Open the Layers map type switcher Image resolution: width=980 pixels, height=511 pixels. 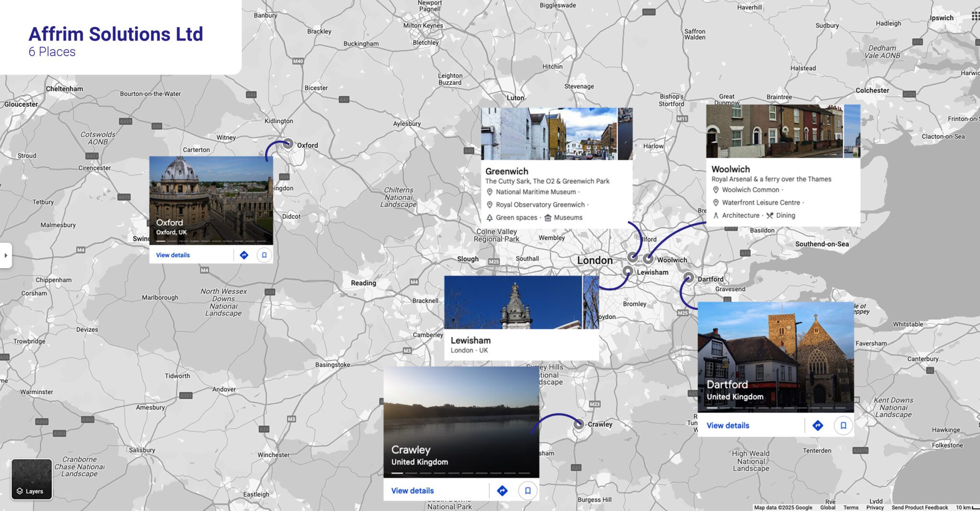pos(32,479)
